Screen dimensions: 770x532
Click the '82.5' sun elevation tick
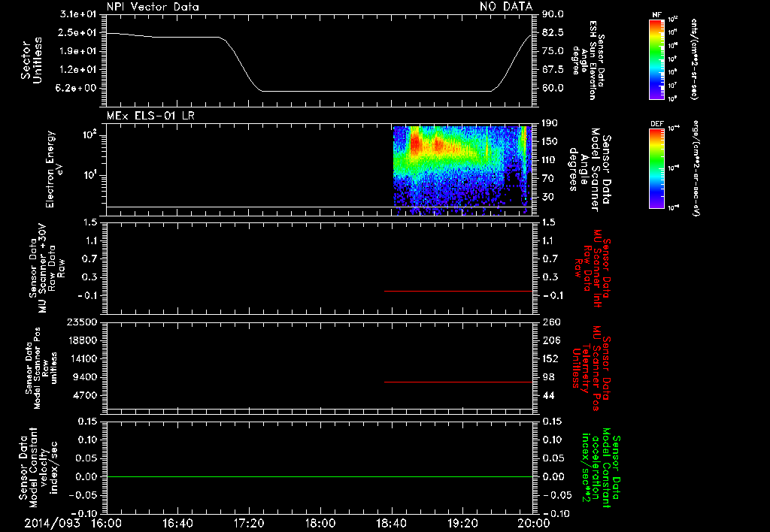[553, 32]
